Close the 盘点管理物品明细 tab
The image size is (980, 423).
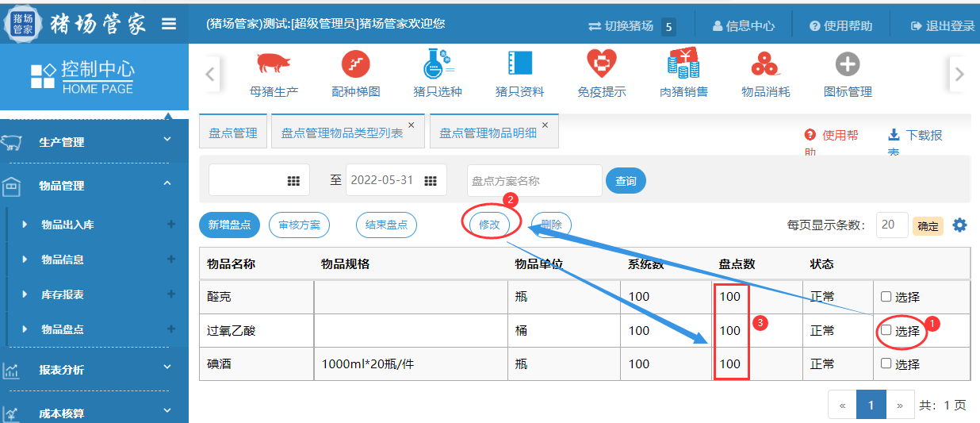point(545,125)
